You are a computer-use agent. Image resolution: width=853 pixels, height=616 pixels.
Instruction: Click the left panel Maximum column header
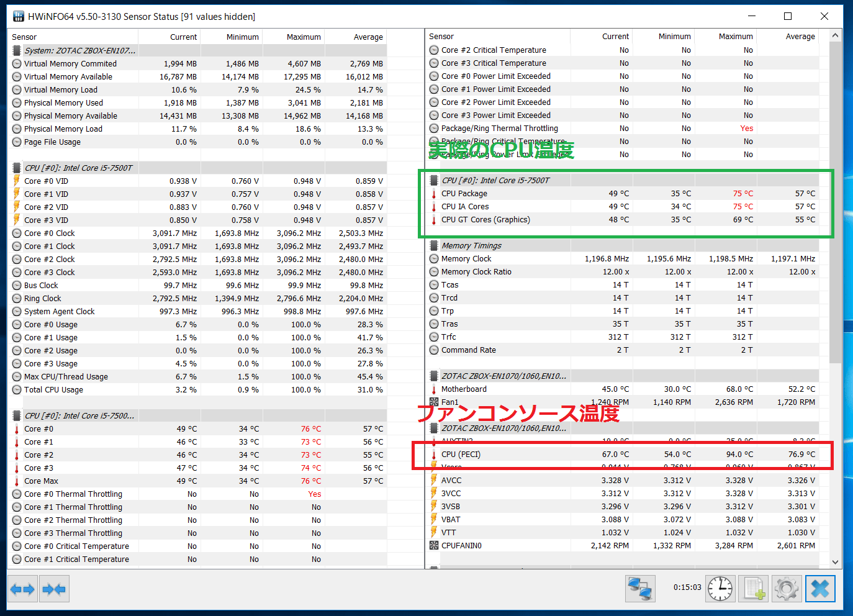[293, 37]
